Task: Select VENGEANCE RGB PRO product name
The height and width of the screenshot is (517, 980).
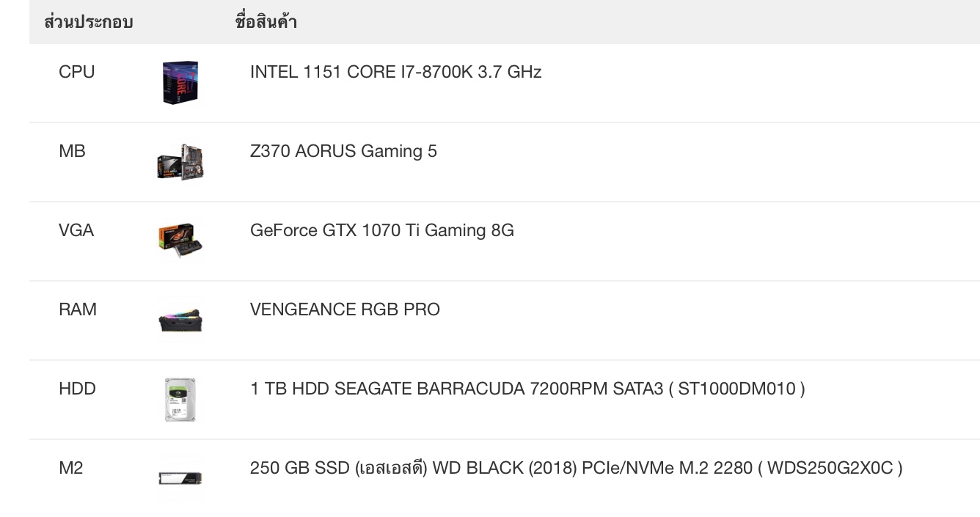Action: click(345, 309)
